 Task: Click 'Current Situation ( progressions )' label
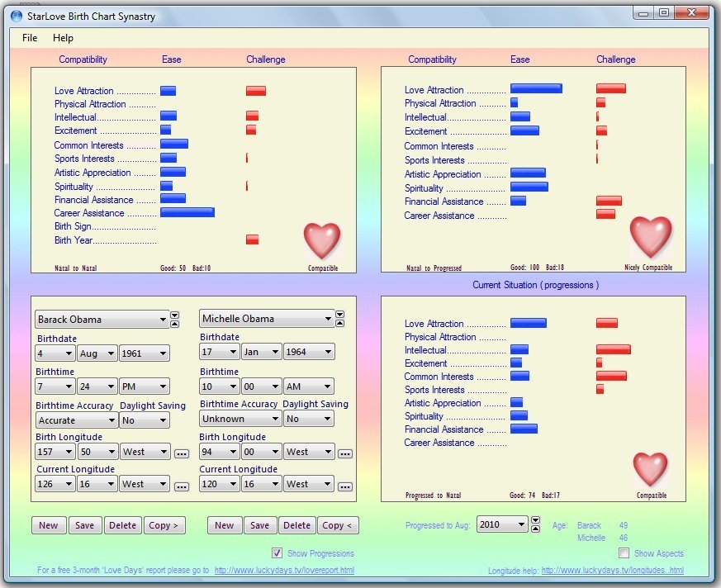(536, 285)
